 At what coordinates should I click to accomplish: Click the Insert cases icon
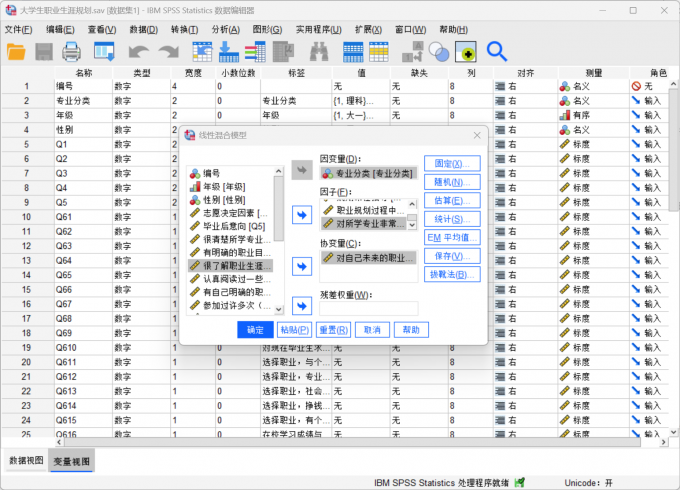[353, 52]
